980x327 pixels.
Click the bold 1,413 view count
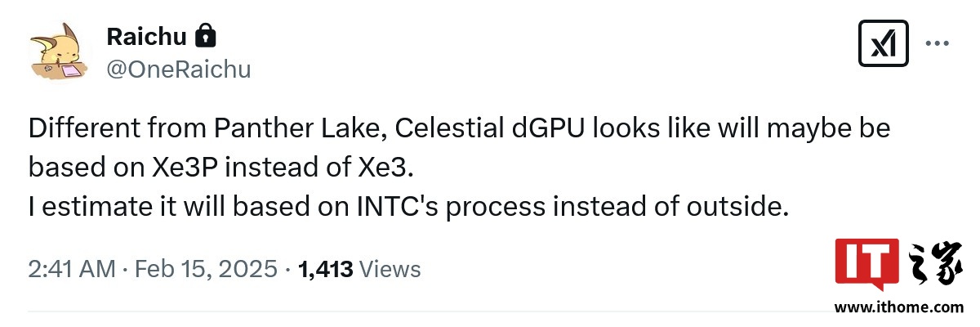coord(326,269)
